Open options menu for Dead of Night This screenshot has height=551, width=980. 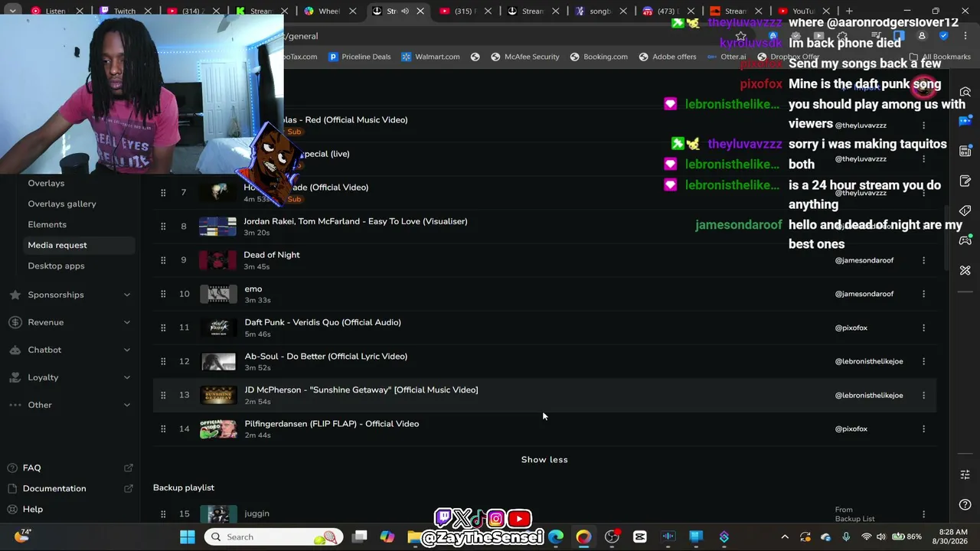click(x=923, y=260)
